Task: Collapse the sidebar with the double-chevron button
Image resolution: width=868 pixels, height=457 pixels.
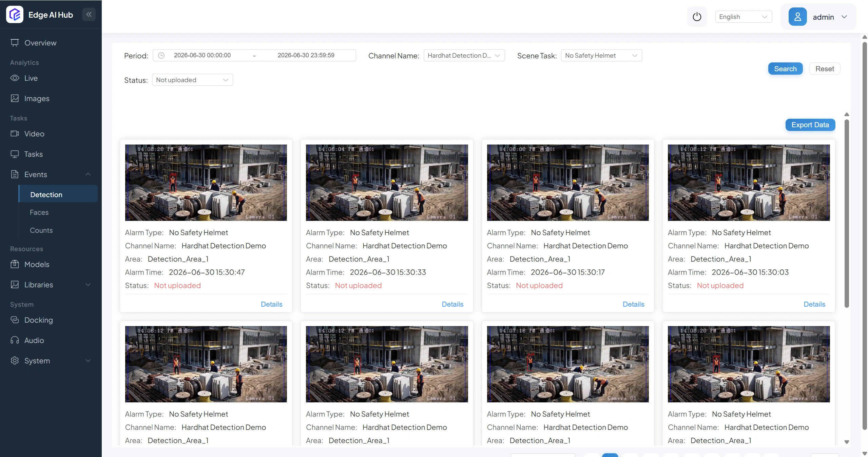Action: pyautogui.click(x=89, y=15)
